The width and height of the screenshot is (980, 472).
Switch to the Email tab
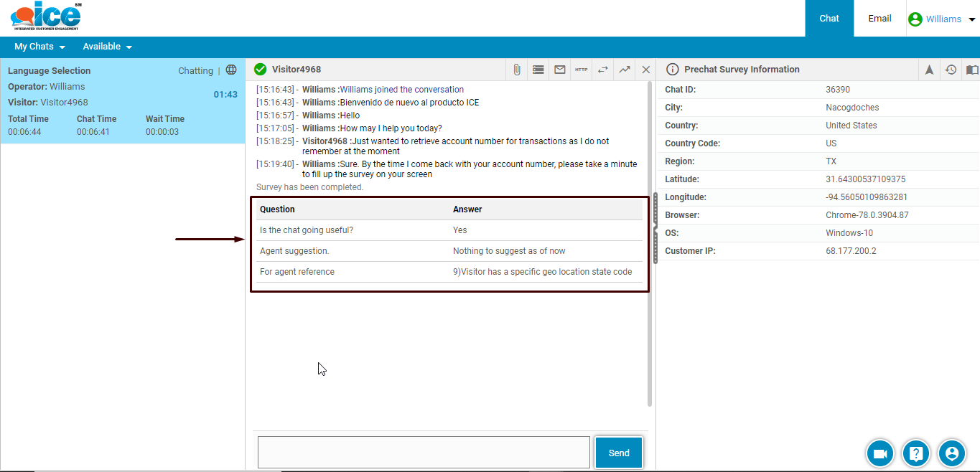(879, 19)
